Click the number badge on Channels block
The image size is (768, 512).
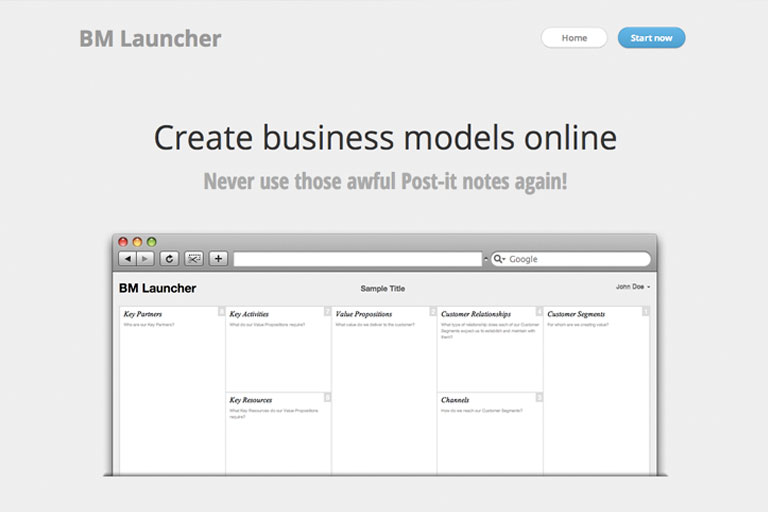tap(539, 397)
